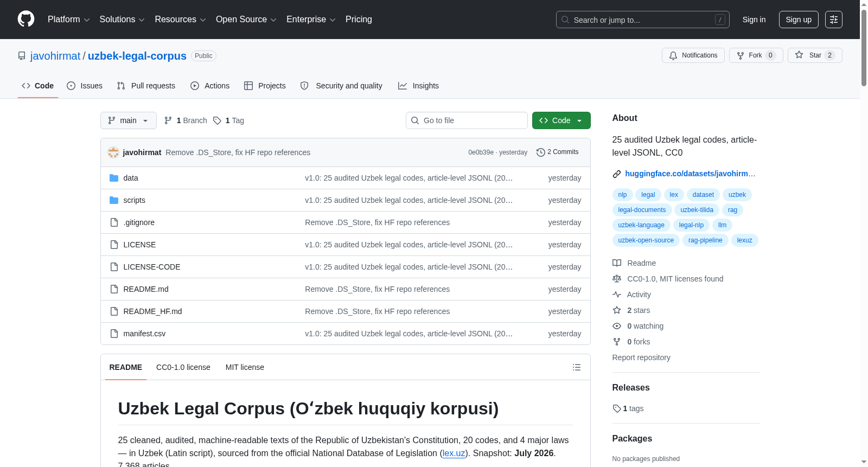Image resolution: width=868 pixels, height=467 pixels.
Task: Expand the Open Source menu
Action: (246, 20)
